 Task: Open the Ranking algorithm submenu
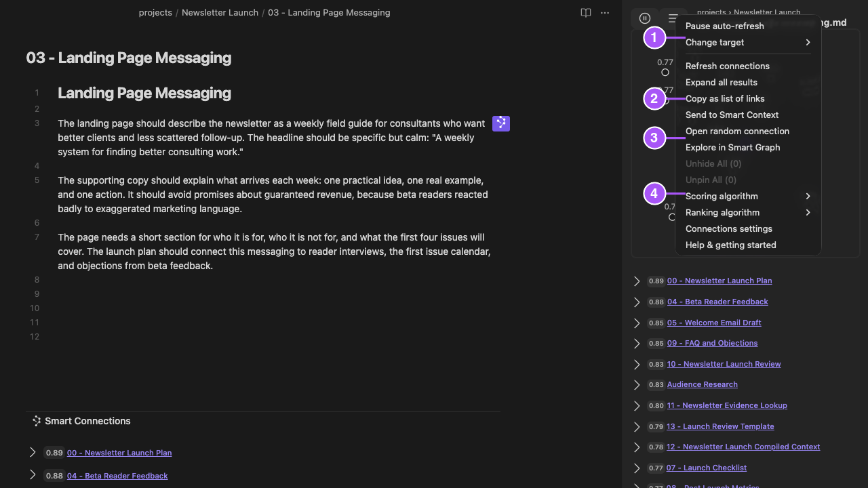click(748, 212)
